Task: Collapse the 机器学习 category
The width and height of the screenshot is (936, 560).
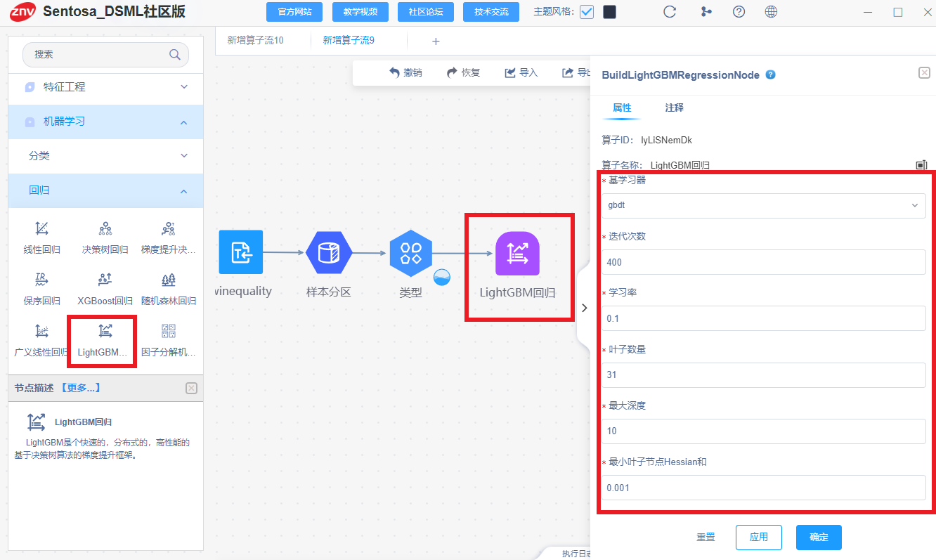Action: [105, 122]
